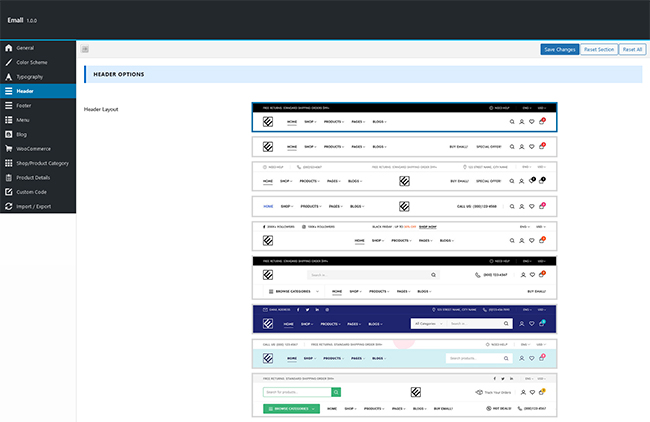Select the Typography letter icon
650x422 pixels.
point(9,77)
